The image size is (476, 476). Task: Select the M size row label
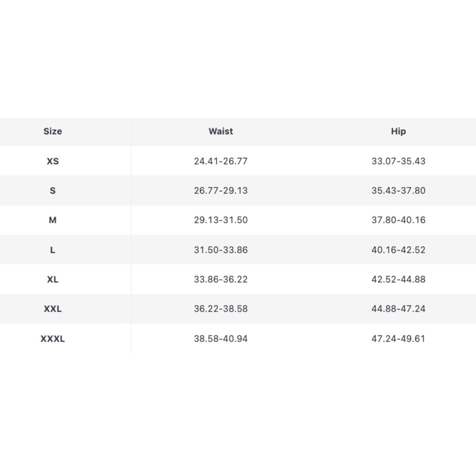(x=53, y=220)
